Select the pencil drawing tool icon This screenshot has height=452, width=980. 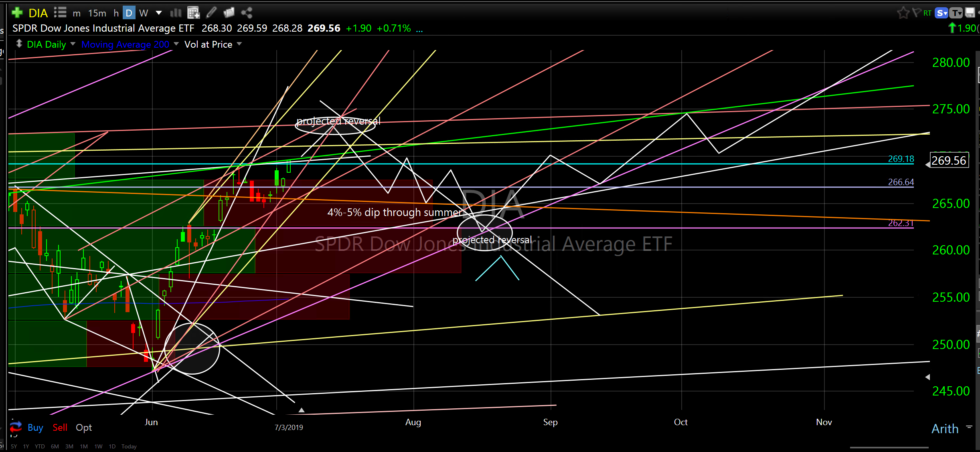pos(211,13)
